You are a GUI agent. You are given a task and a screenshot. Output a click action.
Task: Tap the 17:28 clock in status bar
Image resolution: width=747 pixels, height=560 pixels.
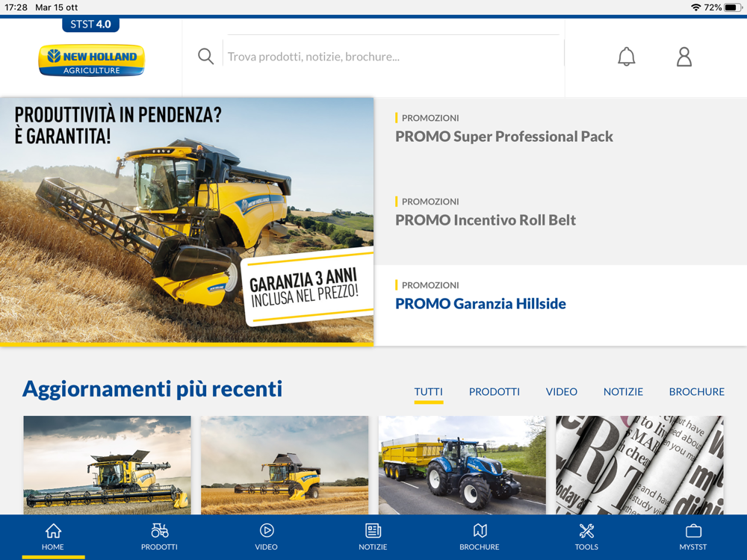(16, 7)
